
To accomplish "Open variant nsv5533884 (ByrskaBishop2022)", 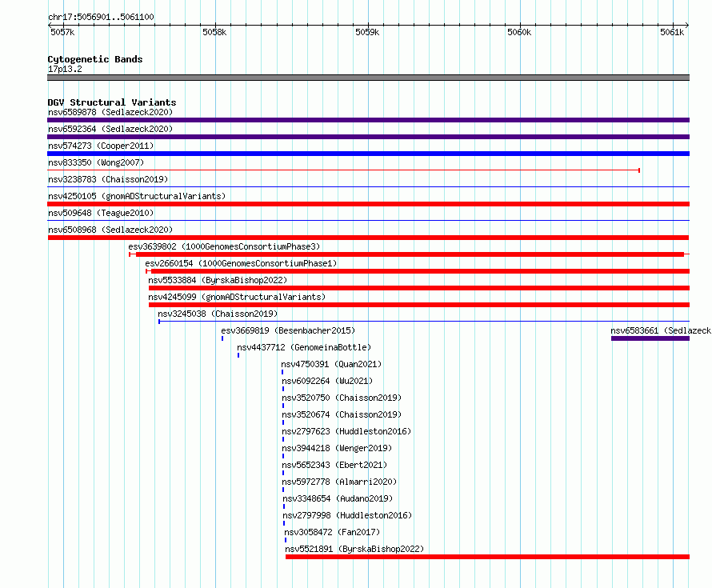I will tap(218, 280).
